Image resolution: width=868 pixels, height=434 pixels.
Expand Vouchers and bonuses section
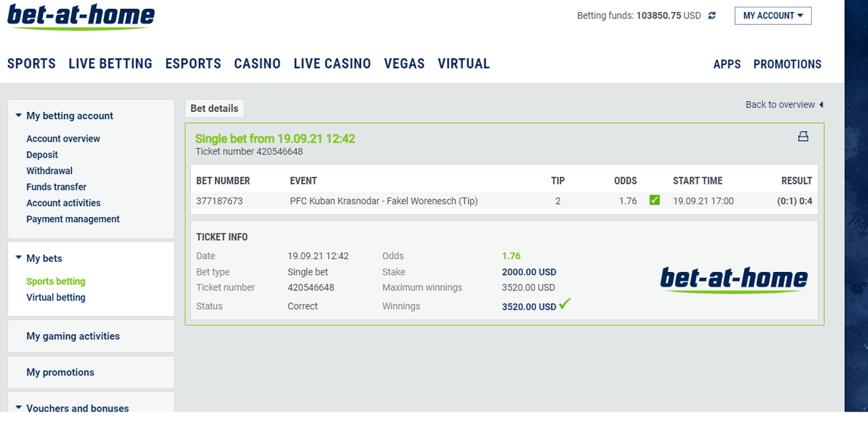click(x=18, y=408)
